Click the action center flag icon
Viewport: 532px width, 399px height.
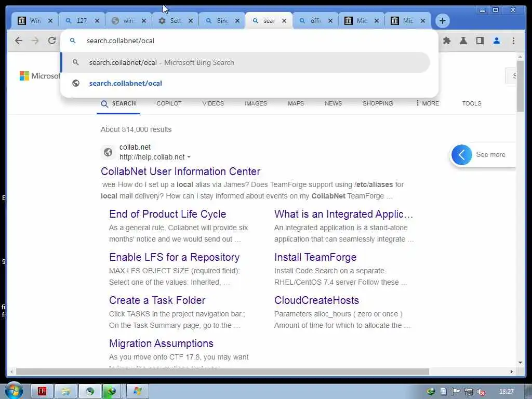[x=456, y=392]
